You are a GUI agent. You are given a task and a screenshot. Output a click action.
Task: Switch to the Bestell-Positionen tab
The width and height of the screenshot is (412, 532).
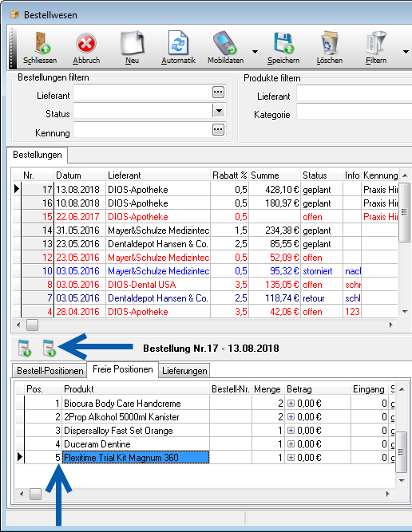coord(50,371)
